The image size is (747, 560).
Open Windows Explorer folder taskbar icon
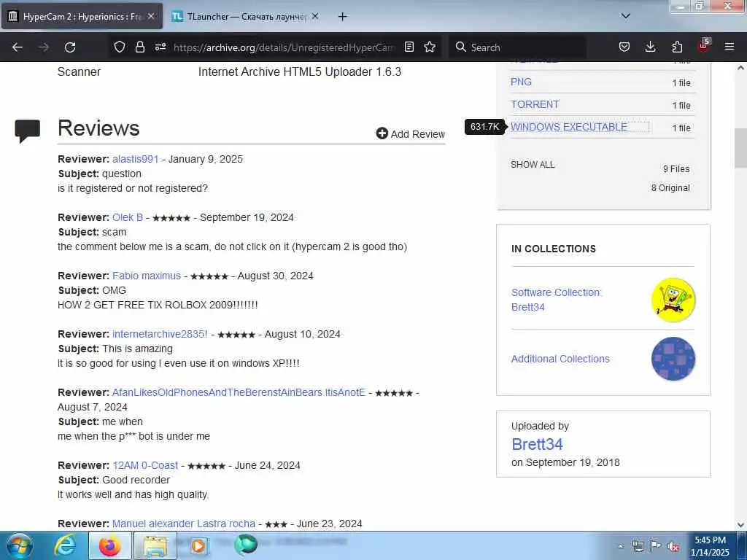click(x=155, y=545)
